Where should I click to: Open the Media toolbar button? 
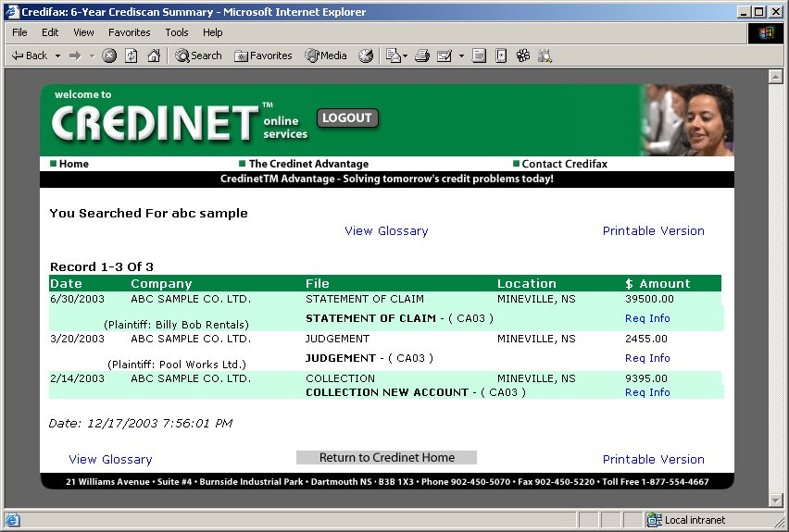coord(326,56)
